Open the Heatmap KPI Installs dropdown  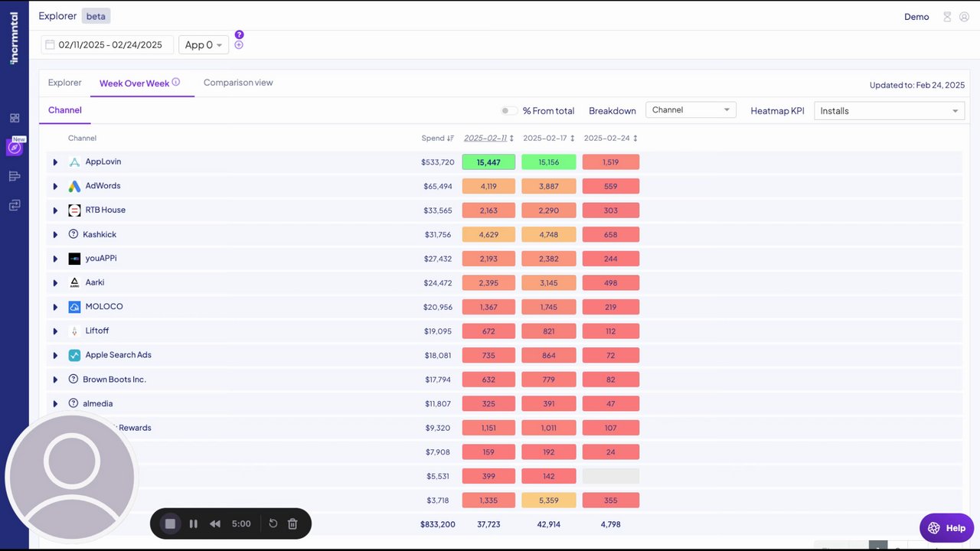(x=889, y=111)
